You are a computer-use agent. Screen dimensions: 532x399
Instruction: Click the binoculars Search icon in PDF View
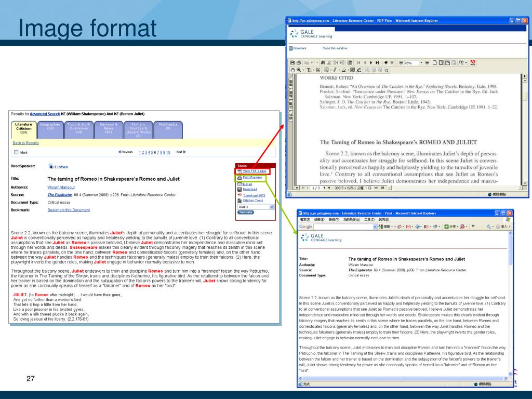click(323, 62)
